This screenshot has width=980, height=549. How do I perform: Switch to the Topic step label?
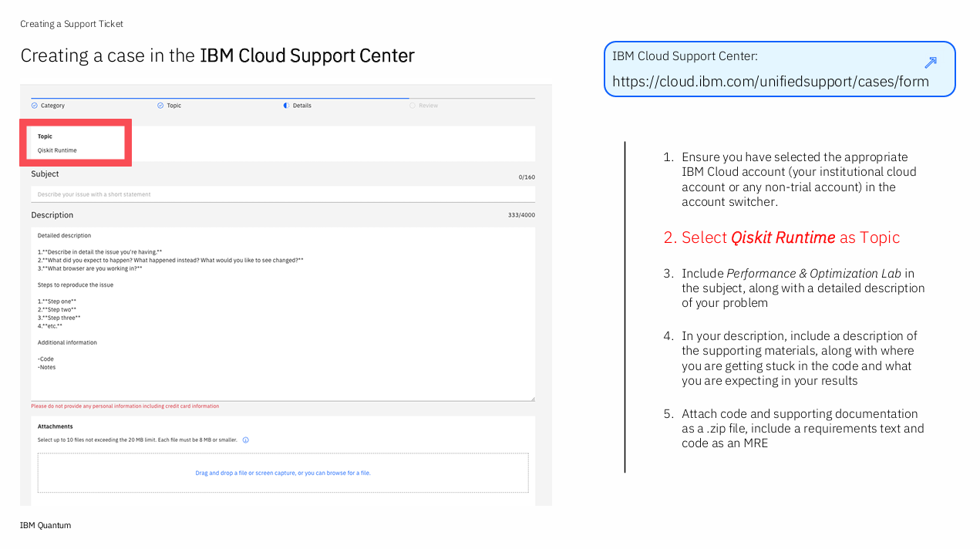(x=174, y=106)
